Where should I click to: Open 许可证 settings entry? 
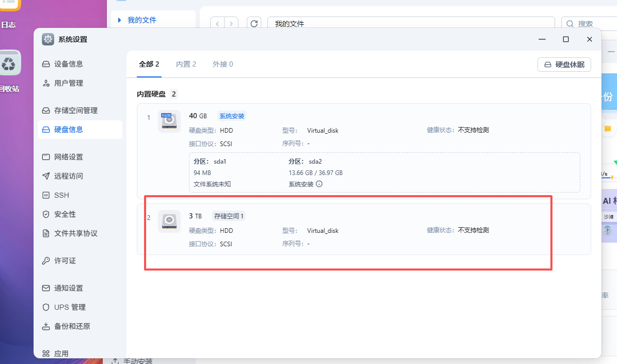click(x=80, y=261)
